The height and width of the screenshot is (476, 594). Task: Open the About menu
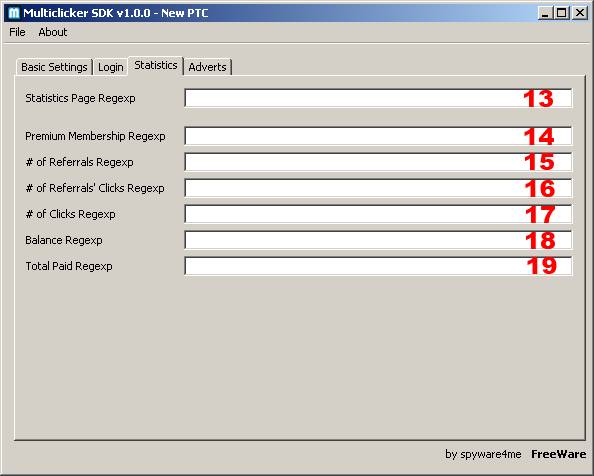[53, 32]
